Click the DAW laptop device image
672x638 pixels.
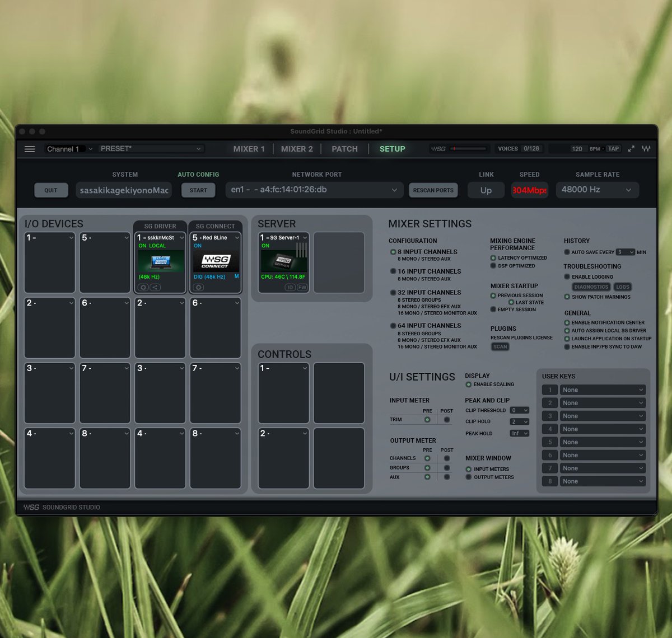pyautogui.click(x=161, y=261)
